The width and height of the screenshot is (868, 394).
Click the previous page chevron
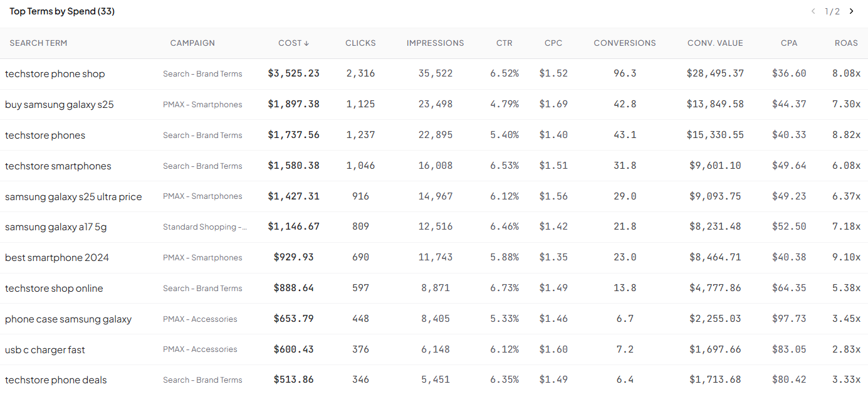(x=813, y=11)
